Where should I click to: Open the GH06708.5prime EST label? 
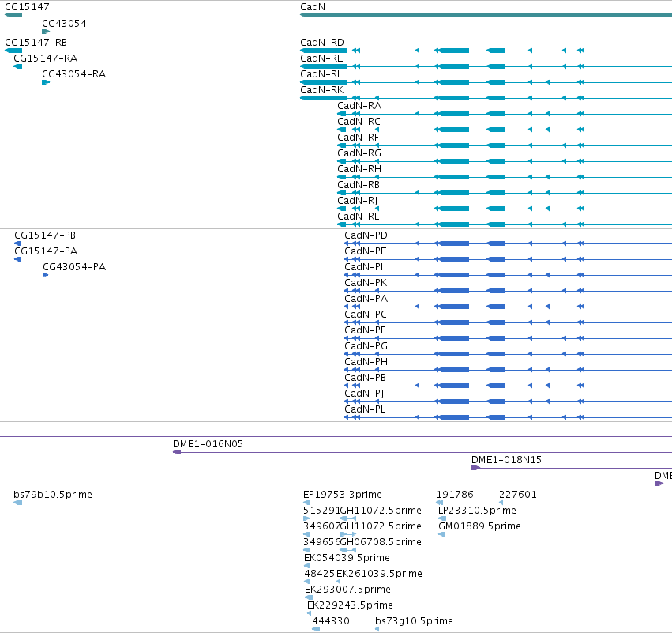[381, 542]
